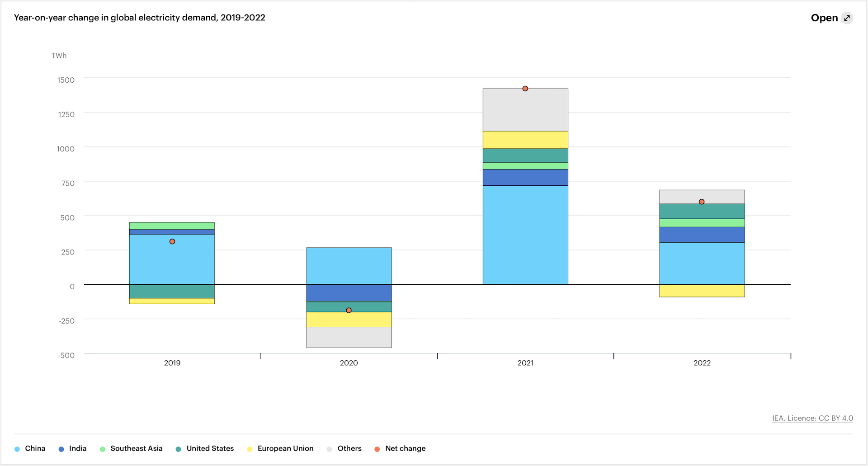Viewport: 868px width, 466px height.
Task: Click the United States segment in 2019 bar
Action: point(172,291)
